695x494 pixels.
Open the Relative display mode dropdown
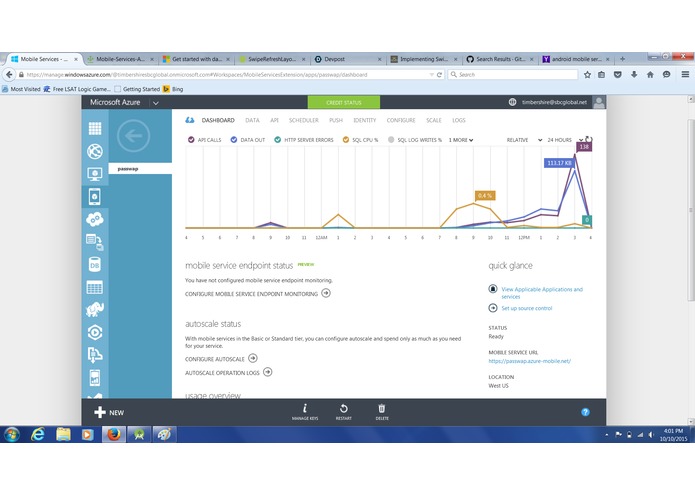point(524,140)
